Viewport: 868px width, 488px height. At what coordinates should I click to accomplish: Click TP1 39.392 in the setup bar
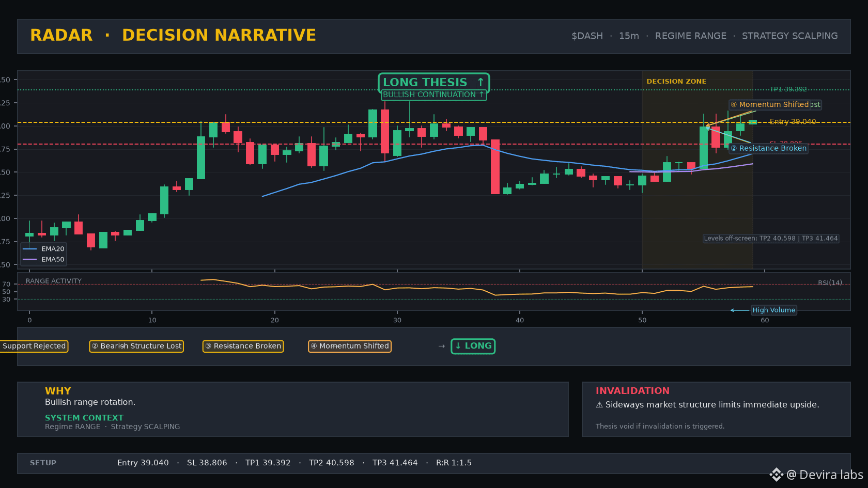(268, 463)
